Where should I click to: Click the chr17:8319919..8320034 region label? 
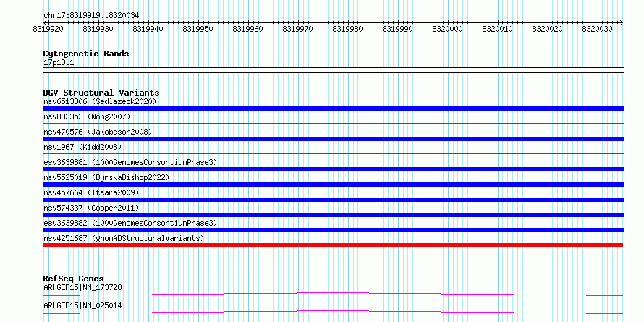(91, 15)
